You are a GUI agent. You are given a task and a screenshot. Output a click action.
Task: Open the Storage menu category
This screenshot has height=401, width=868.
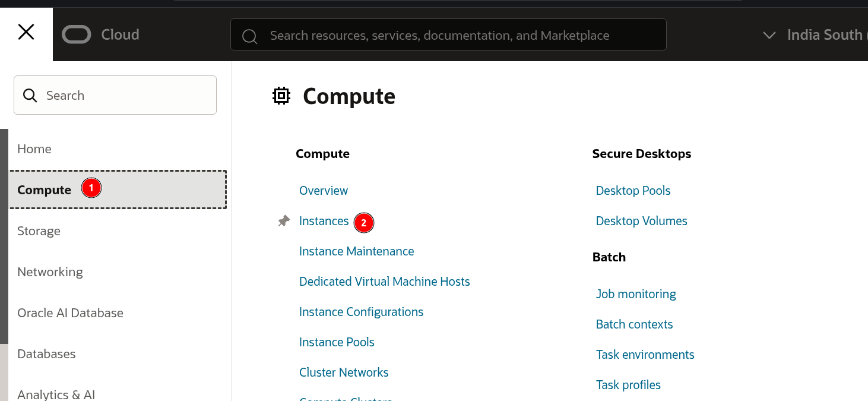[39, 231]
